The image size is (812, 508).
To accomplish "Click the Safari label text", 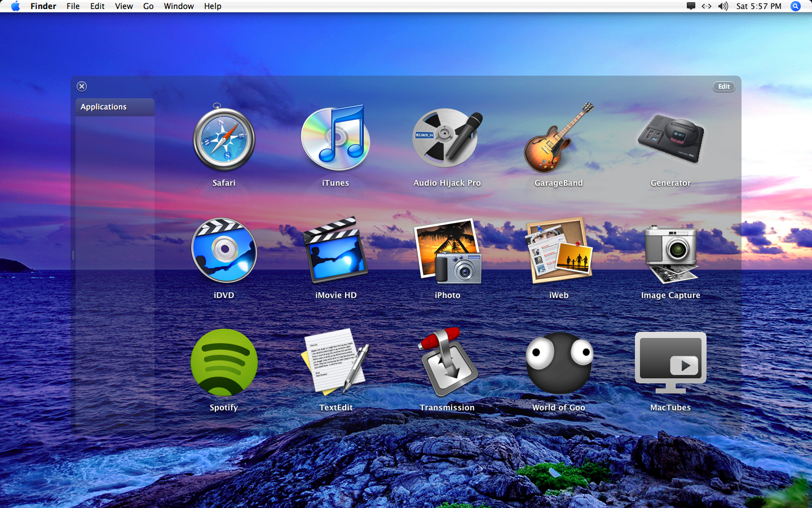I will pos(224,183).
